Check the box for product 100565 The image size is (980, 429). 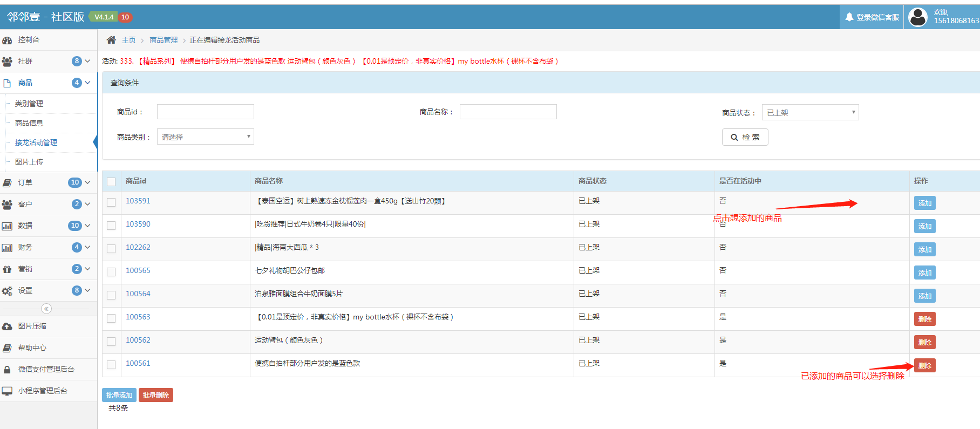[x=111, y=272]
